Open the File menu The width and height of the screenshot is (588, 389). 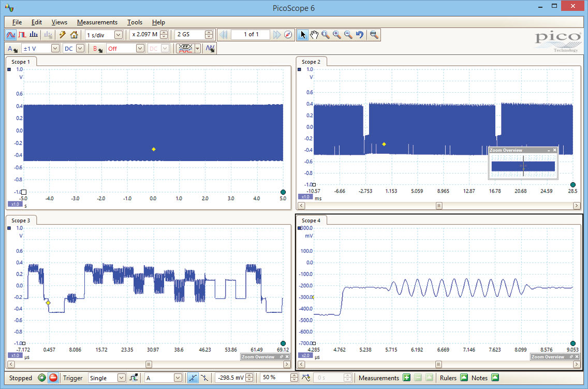click(17, 22)
